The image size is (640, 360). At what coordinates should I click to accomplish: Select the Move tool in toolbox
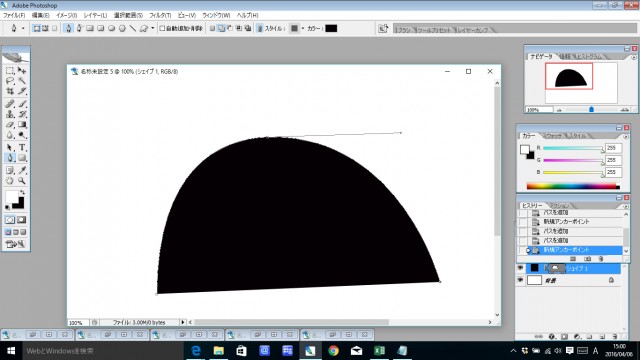click(22, 71)
